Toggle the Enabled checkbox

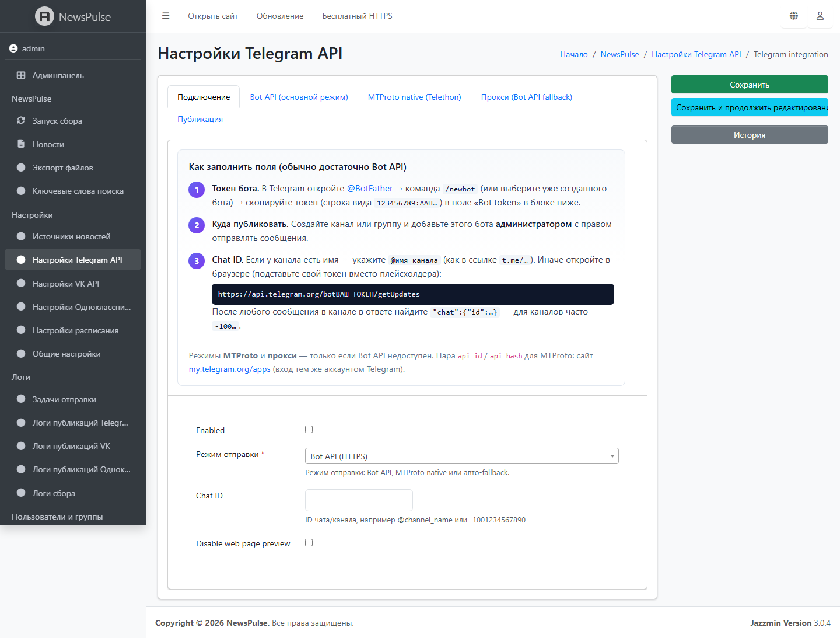coord(309,430)
